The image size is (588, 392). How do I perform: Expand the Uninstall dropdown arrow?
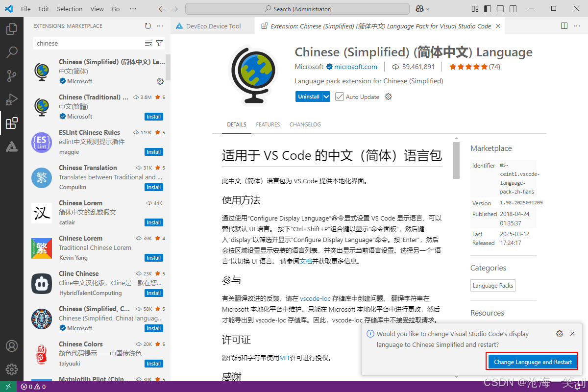click(x=326, y=97)
